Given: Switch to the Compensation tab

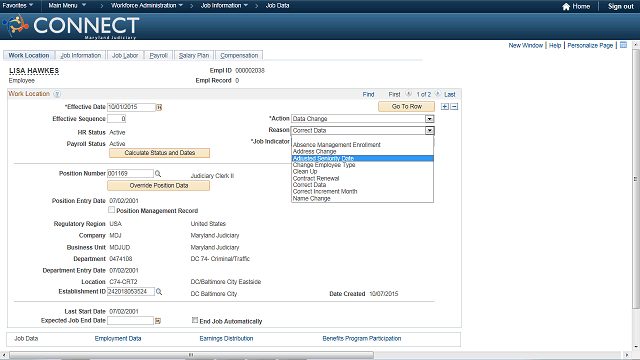Looking at the screenshot, I should 239,56.
